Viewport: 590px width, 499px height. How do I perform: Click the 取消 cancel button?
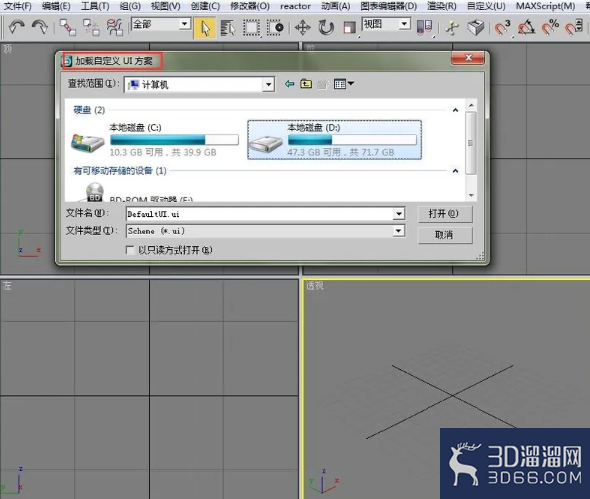(x=445, y=235)
